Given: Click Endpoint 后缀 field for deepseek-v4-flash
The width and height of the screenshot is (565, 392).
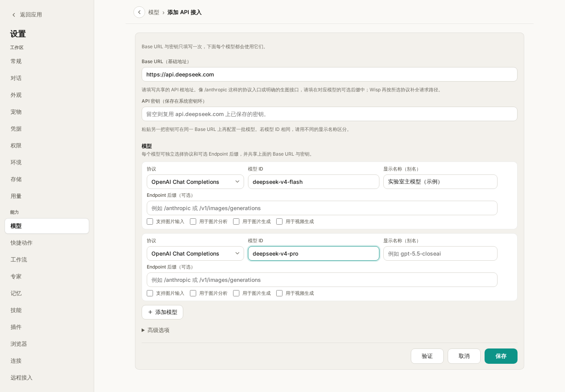Looking at the screenshot, I should point(322,208).
